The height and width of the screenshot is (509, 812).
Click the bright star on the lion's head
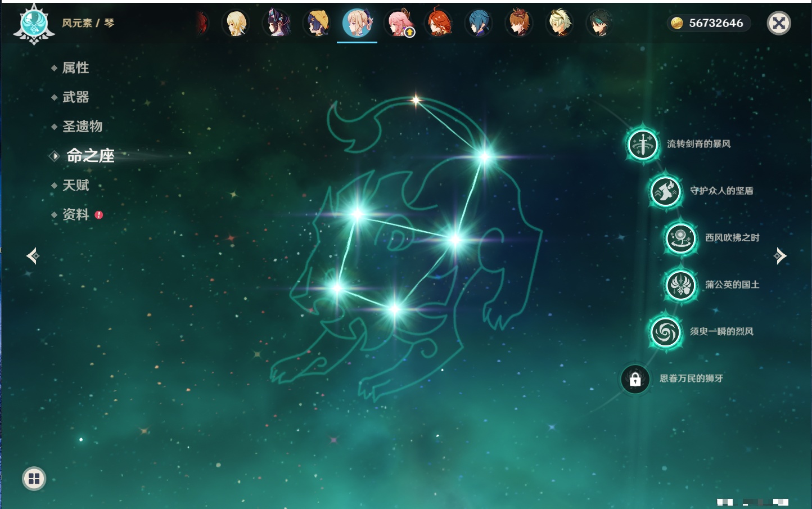click(x=357, y=214)
